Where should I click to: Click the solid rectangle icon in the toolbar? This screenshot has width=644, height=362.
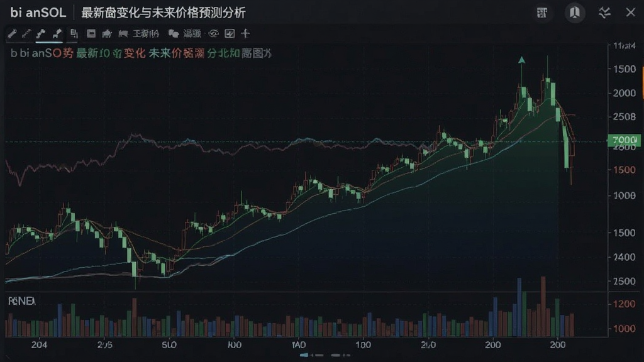point(91,34)
